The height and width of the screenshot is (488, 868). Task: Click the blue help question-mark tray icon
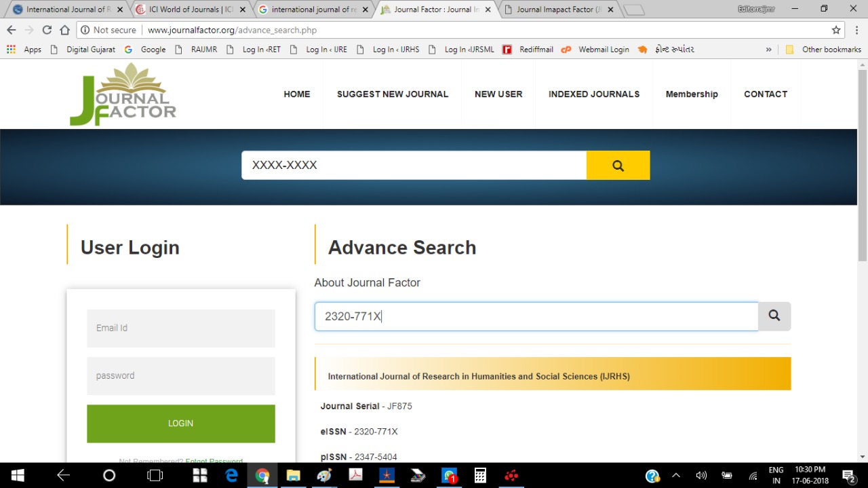point(652,476)
